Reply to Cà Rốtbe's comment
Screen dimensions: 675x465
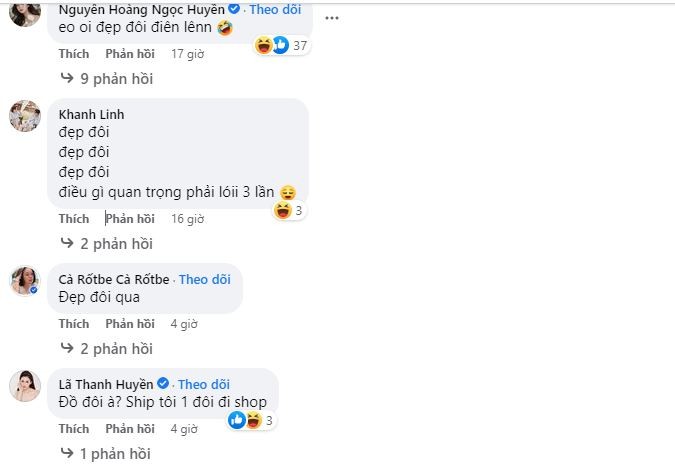click(130, 324)
